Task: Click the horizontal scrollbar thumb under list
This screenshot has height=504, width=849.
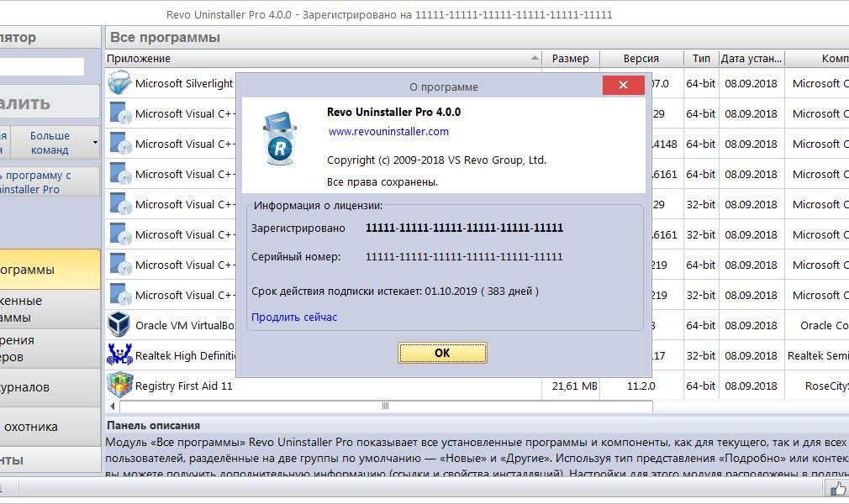Action: (x=386, y=406)
